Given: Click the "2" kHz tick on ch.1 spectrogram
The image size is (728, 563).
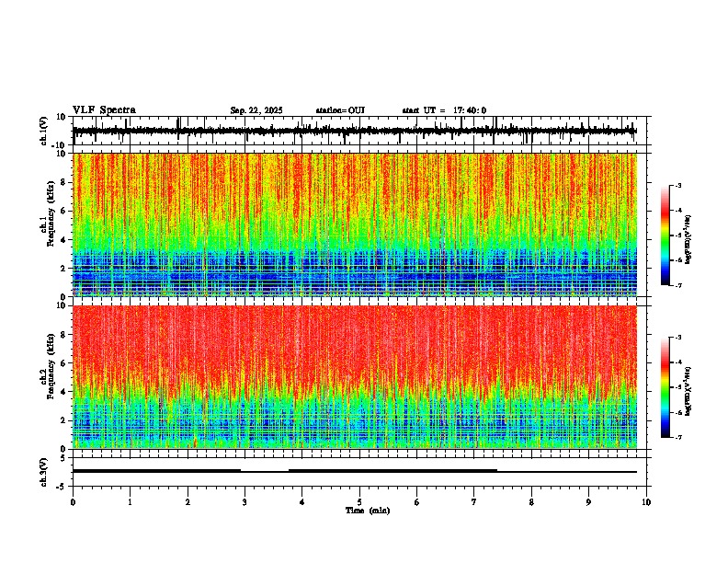Looking at the screenshot, I should click(63, 268).
